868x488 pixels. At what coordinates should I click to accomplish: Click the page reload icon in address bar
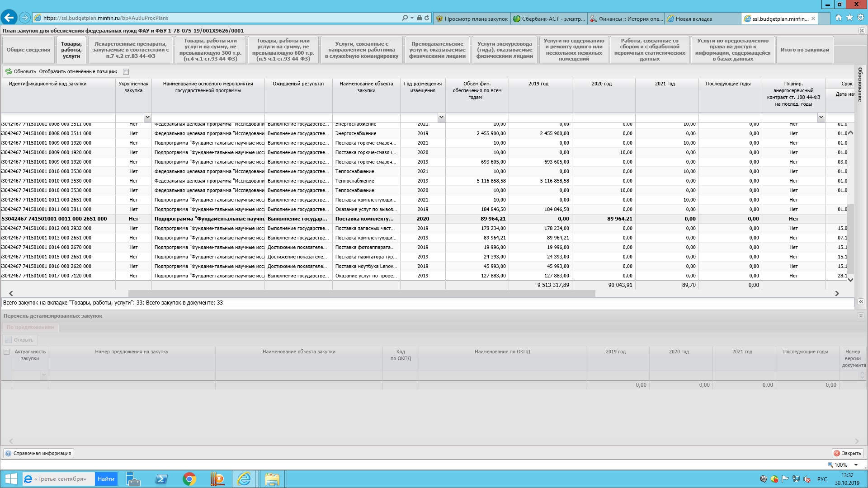[x=427, y=18]
